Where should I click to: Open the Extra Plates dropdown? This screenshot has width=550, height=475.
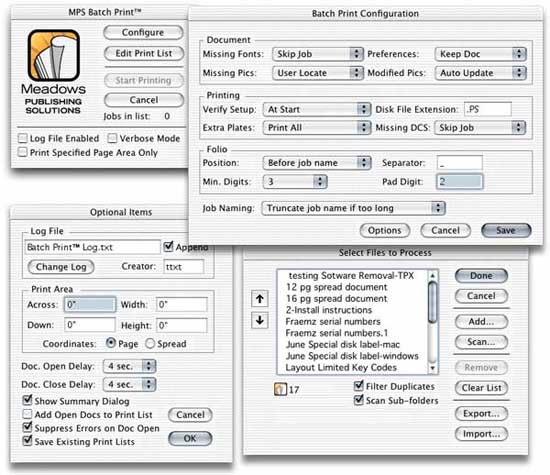coord(317,128)
